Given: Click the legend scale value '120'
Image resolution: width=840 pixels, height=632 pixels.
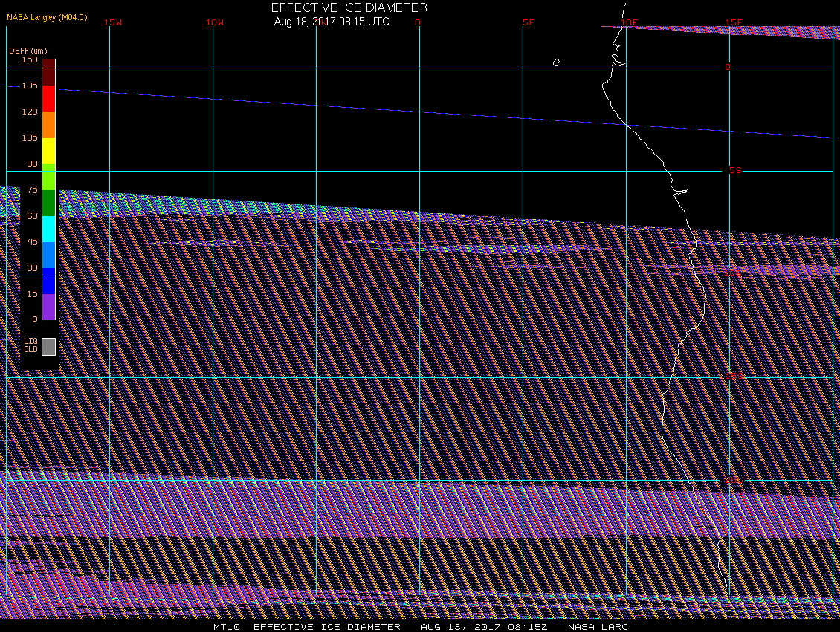Looking at the screenshot, I should [30, 112].
